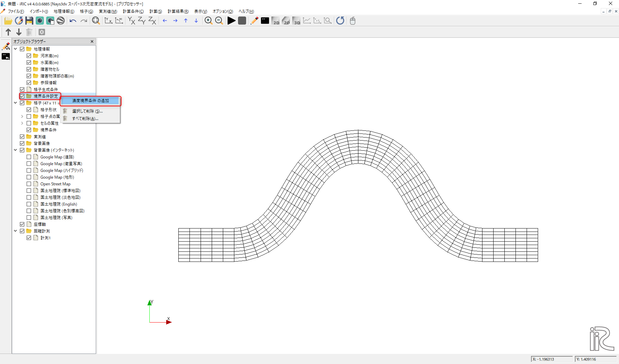Expand the 格子点の属性 tree node

click(x=22, y=117)
